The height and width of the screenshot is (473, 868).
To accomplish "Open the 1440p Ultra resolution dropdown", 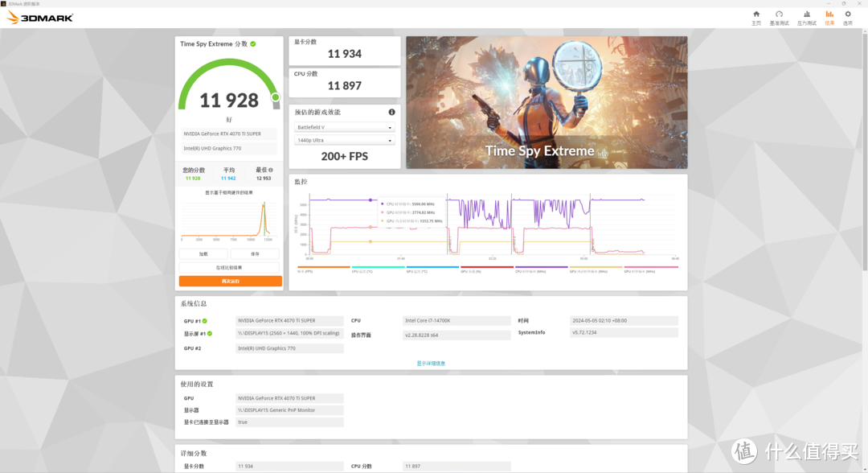I will 344,140.
